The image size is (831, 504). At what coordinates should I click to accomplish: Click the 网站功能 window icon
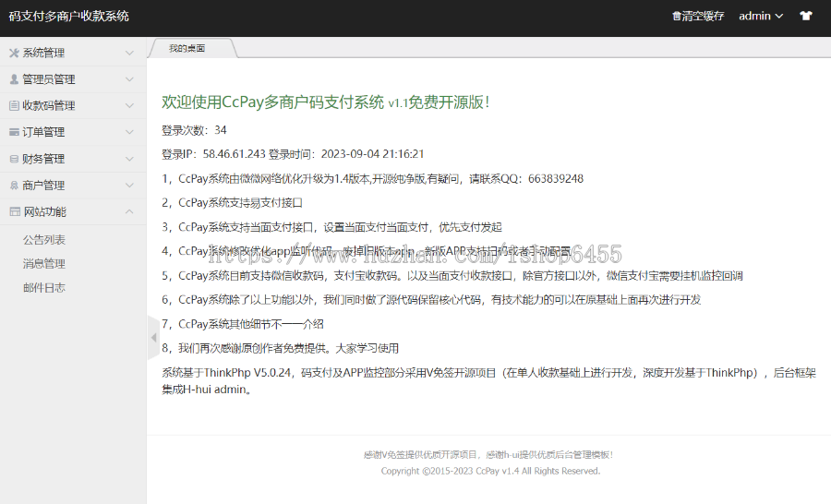14,211
